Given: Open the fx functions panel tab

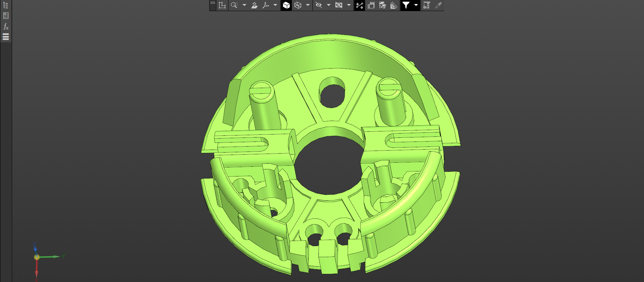Looking at the screenshot, I should (6, 26).
